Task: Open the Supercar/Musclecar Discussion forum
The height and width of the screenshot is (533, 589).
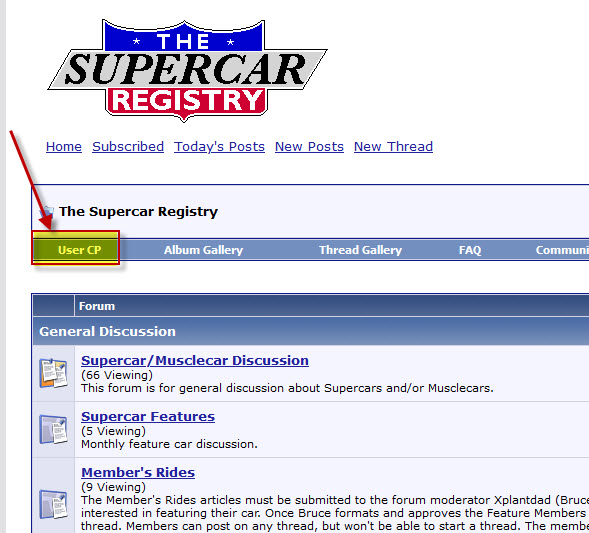Action: tap(195, 361)
